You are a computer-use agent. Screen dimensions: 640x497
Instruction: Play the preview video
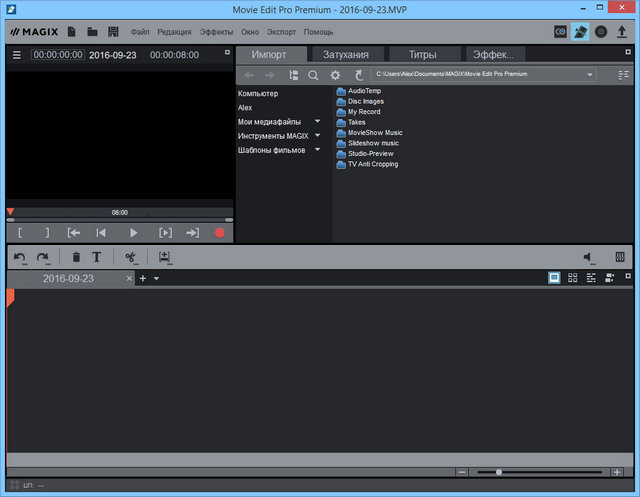pyautogui.click(x=133, y=232)
